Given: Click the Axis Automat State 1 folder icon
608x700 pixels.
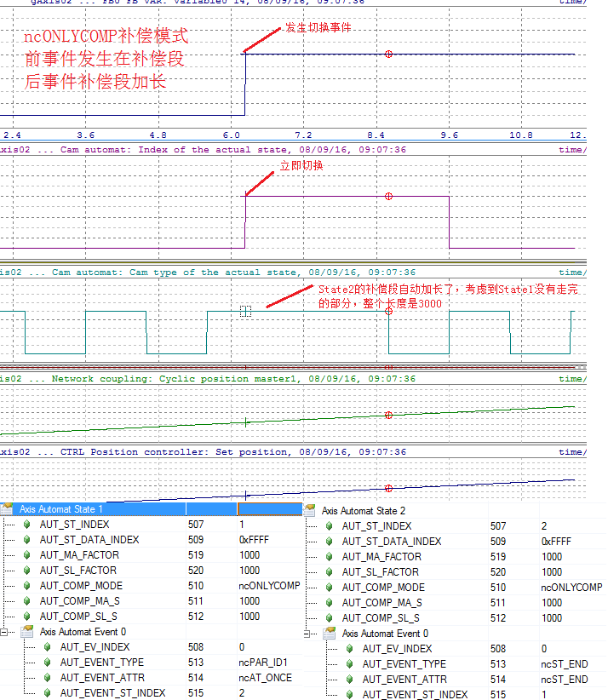Looking at the screenshot, I should tap(6, 509).
